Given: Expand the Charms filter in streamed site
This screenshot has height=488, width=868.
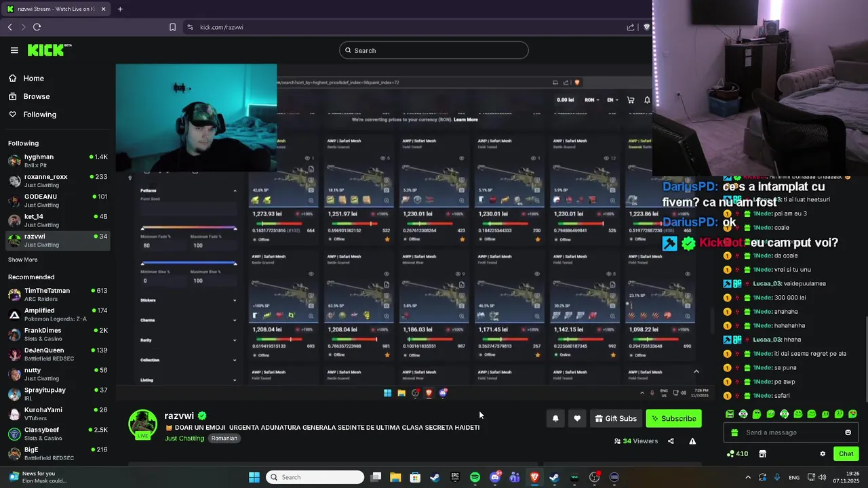Looking at the screenshot, I should (188, 320).
